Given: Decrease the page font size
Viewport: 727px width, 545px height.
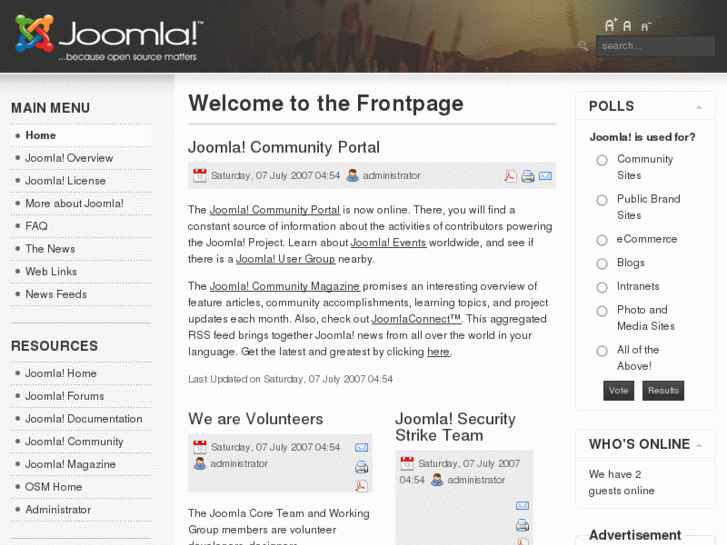Looking at the screenshot, I should point(645,26).
